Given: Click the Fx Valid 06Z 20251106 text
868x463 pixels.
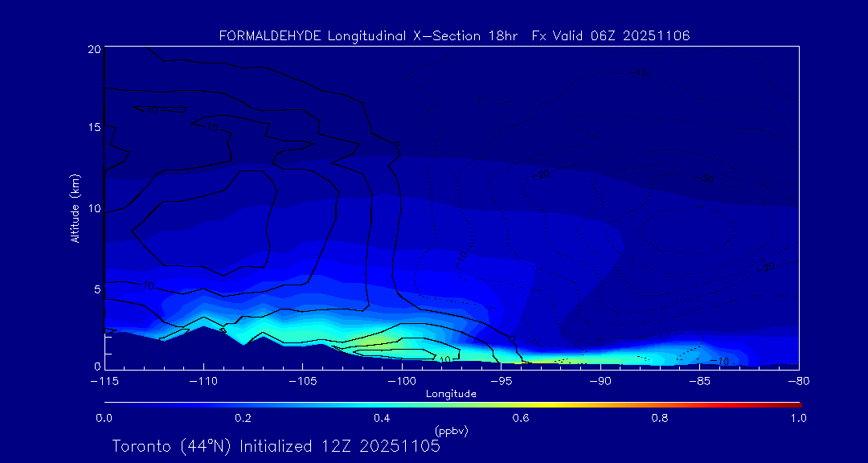Looking at the screenshot, I should point(611,35).
